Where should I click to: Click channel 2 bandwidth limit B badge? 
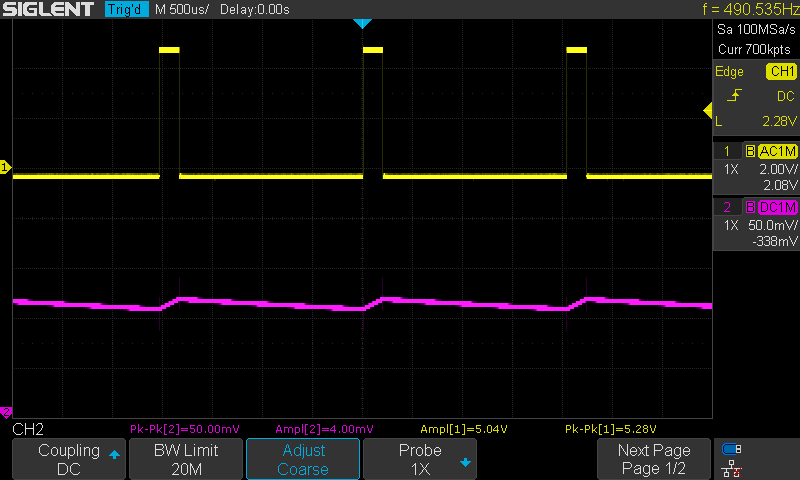[x=750, y=208]
